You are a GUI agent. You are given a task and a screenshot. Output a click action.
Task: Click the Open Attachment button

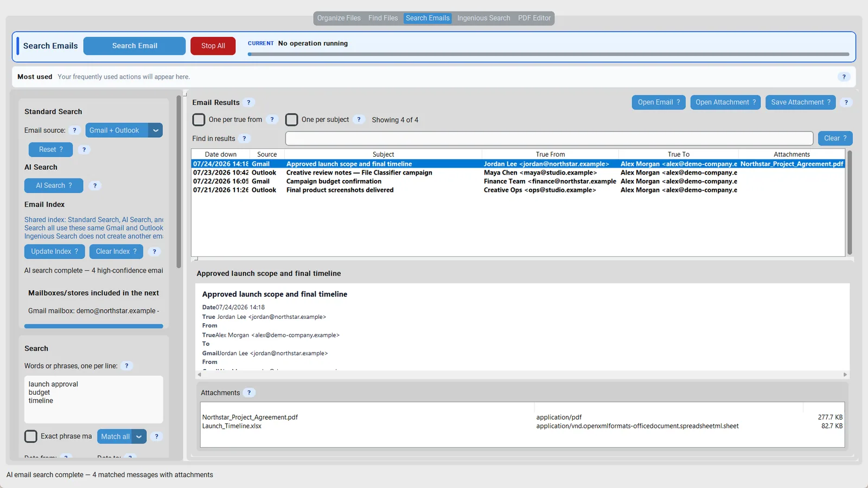(725, 102)
